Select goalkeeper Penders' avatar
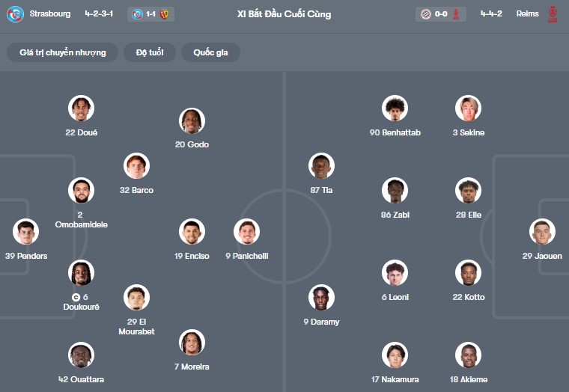Viewport: 569px width, 392px height. 25,232
